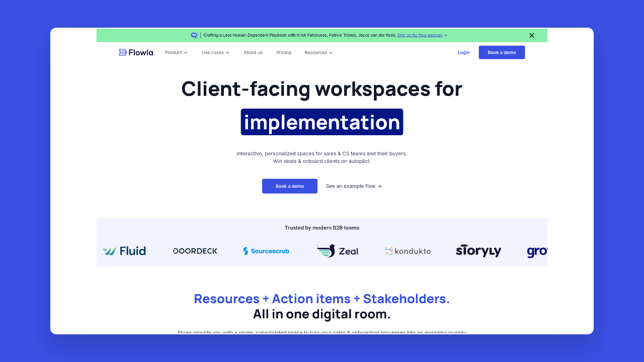
Task: Select the Sourcescrub logo
Action: tap(266, 250)
